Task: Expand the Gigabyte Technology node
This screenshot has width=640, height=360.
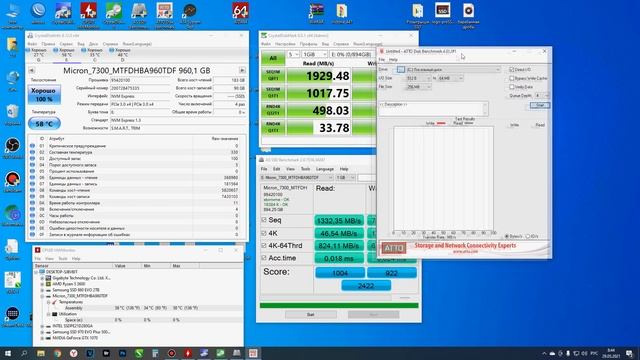Action: (42, 278)
